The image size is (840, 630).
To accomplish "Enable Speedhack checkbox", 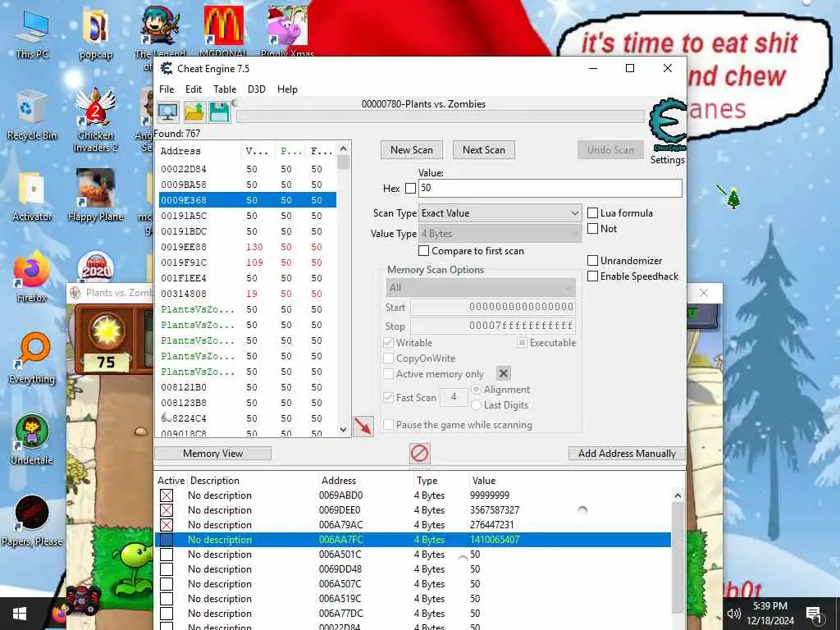I will [x=592, y=276].
